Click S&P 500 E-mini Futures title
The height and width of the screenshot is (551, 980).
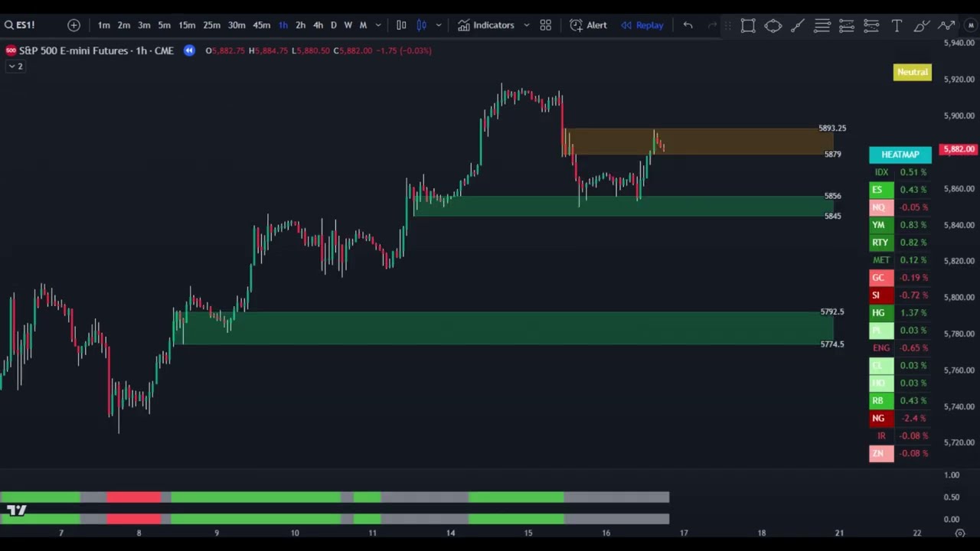96,51
